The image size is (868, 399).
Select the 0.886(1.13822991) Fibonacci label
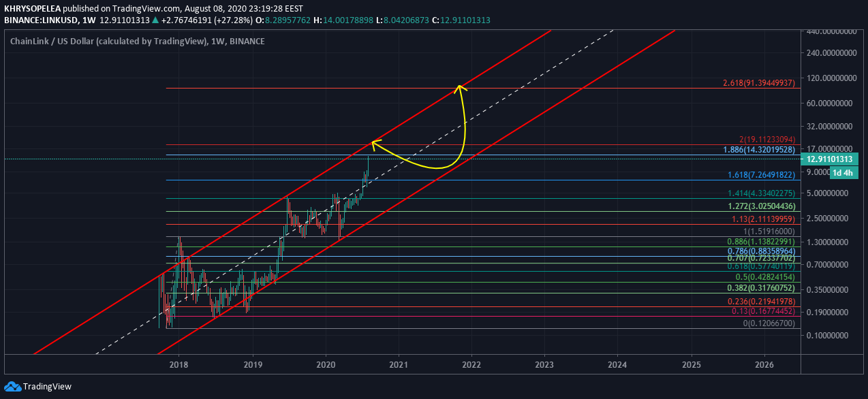pos(761,242)
